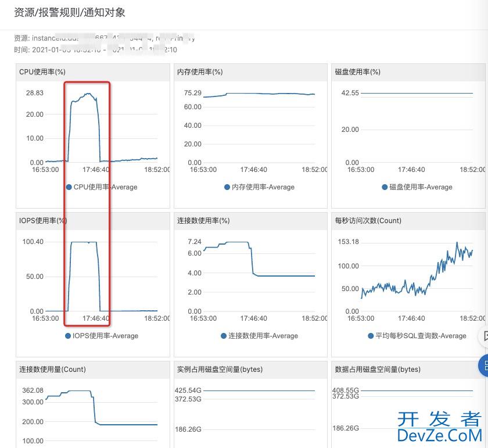Click the white floating feedback icon on right edge
Viewport: 488px width, 448px height.
pos(484,336)
